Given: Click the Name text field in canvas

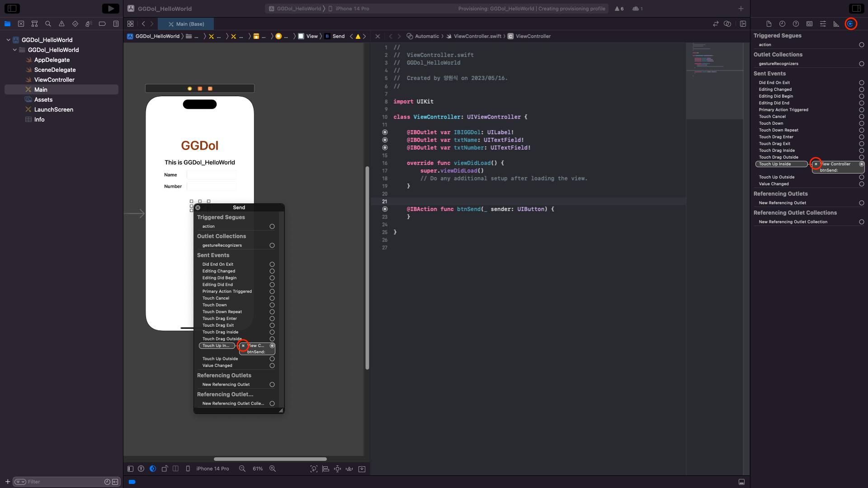Looking at the screenshot, I should point(211,175).
